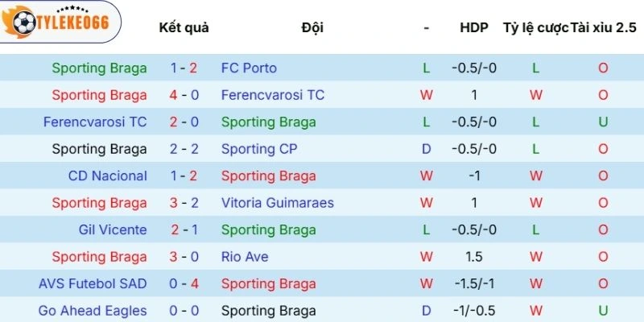Select the Đội column header
This screenshot has width=644, height=322.
point(312,27)
